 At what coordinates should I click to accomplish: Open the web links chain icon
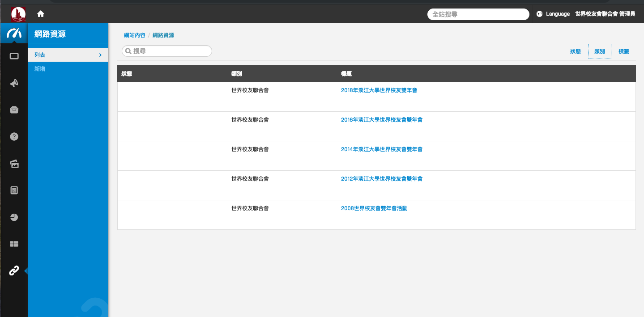14,271
